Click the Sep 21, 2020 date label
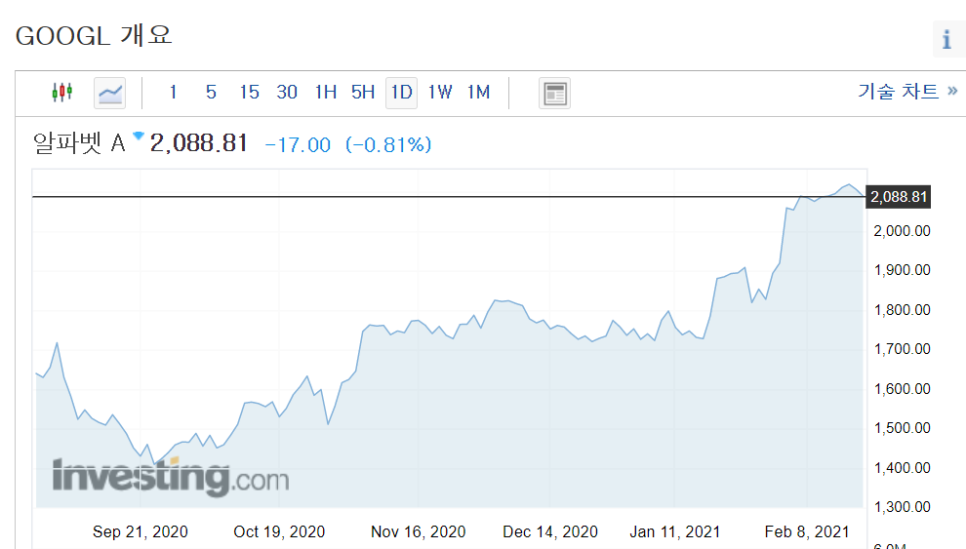The width and height of the screenshot is (966, 549). click(x=140, y=532)
